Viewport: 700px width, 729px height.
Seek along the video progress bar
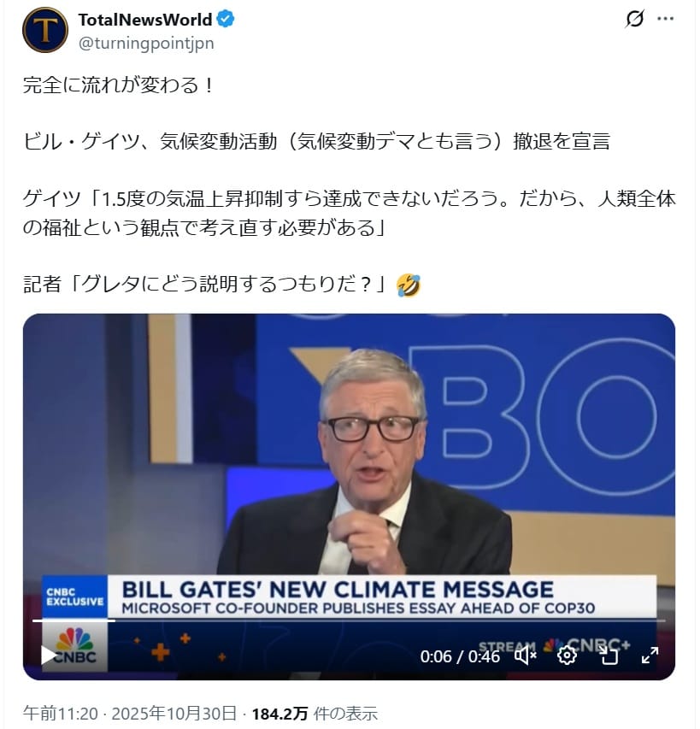tap(349, 620)
